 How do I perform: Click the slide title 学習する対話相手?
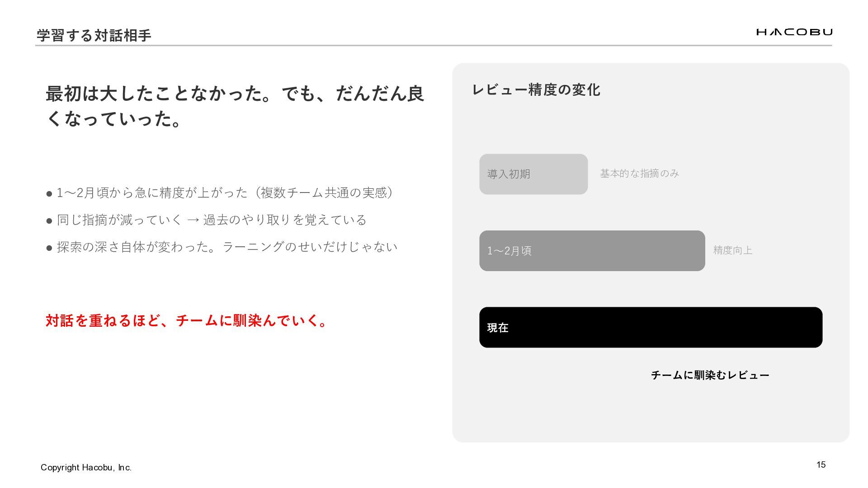pos(94,35)
